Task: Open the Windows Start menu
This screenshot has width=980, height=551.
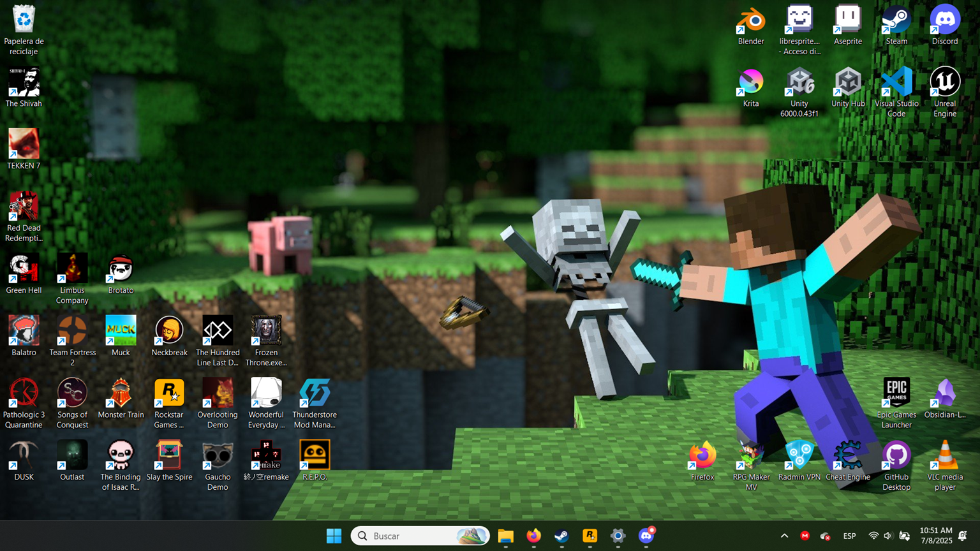Action: 334,536
